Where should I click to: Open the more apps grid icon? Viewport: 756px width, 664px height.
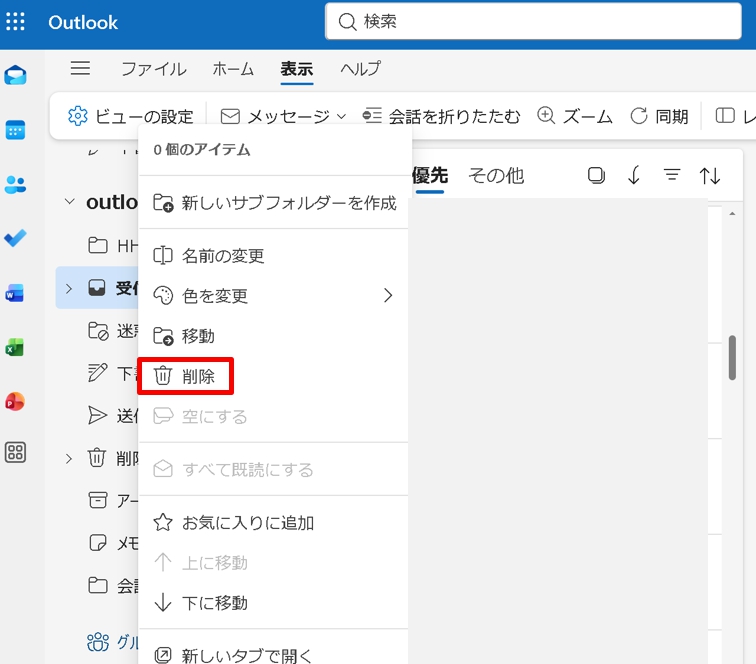pos(16,453)
